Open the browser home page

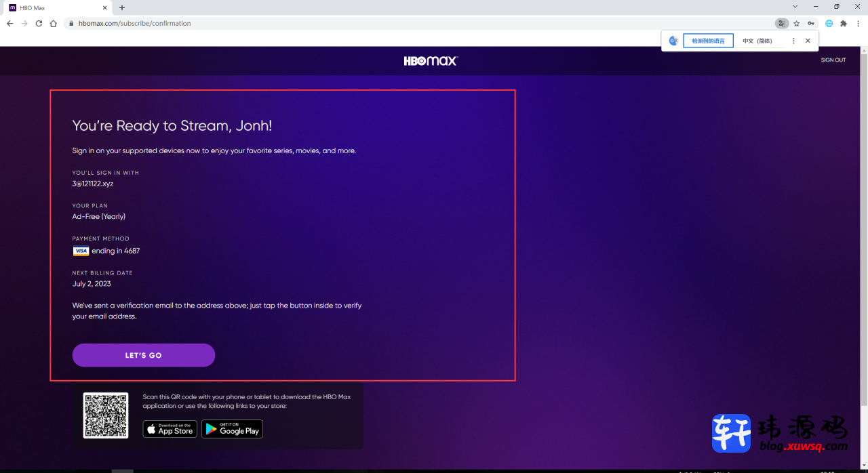53,23
